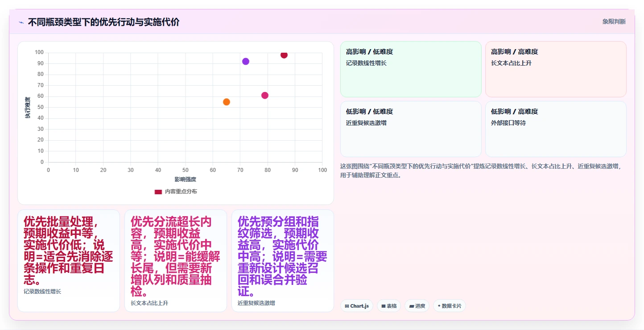644x330 pixels.
Task: Click the icon inside the Chart.js chip
Action: (x=347, y=306)
